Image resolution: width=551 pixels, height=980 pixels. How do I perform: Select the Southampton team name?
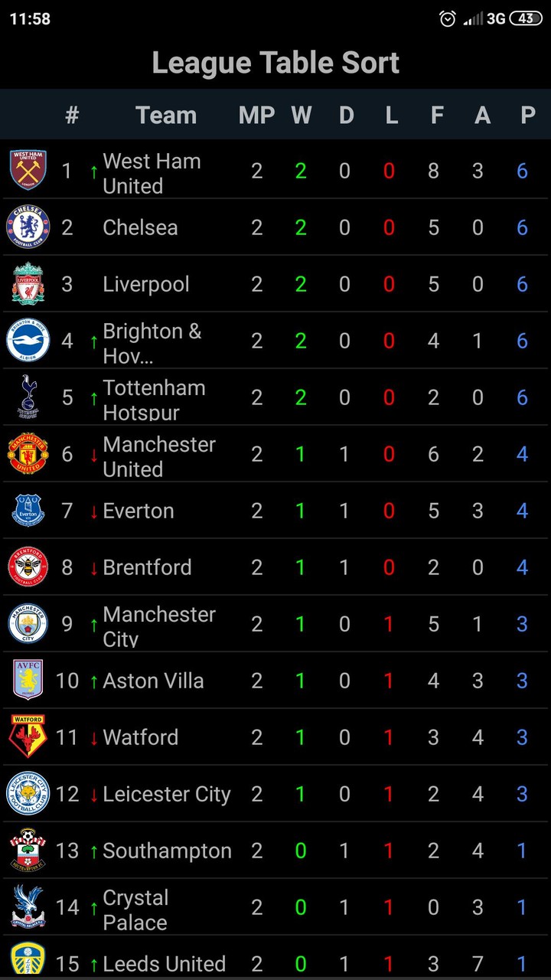point(167,851)
